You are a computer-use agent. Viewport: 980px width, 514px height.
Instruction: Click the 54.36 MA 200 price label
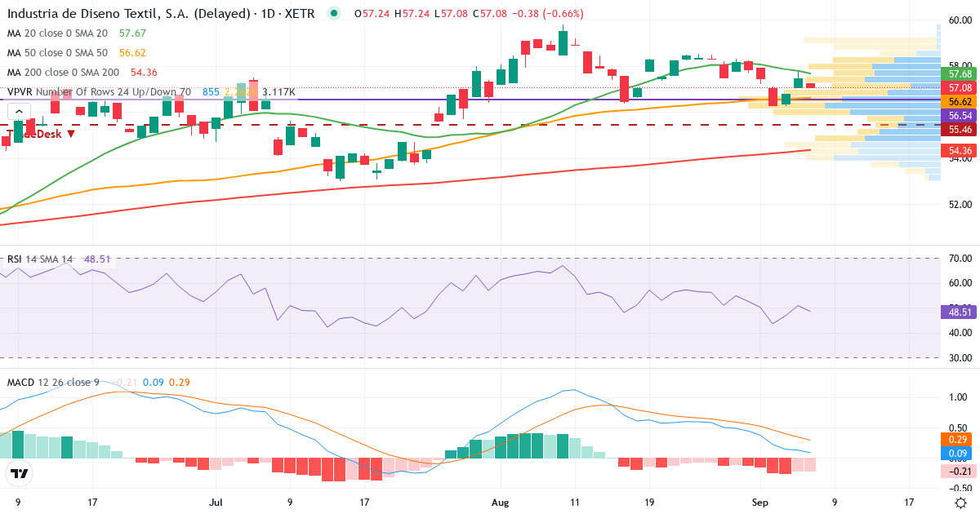(x=960, y=151)
